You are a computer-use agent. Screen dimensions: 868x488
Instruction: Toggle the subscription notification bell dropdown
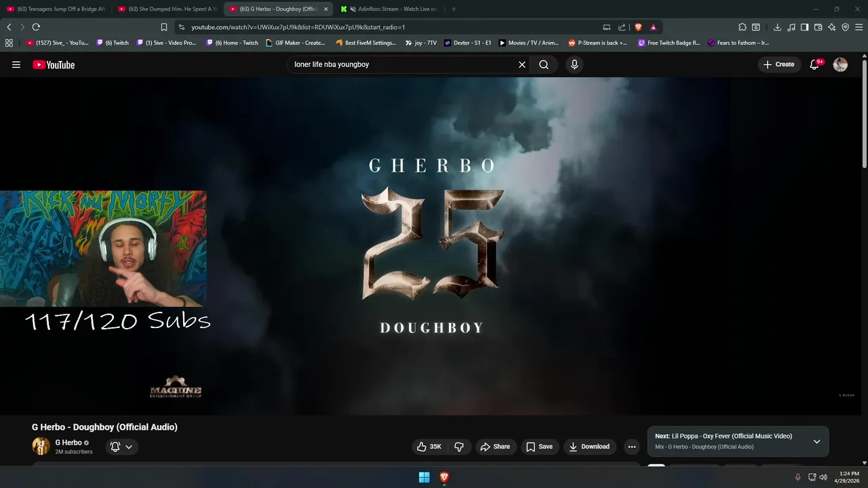click(122, 447)
